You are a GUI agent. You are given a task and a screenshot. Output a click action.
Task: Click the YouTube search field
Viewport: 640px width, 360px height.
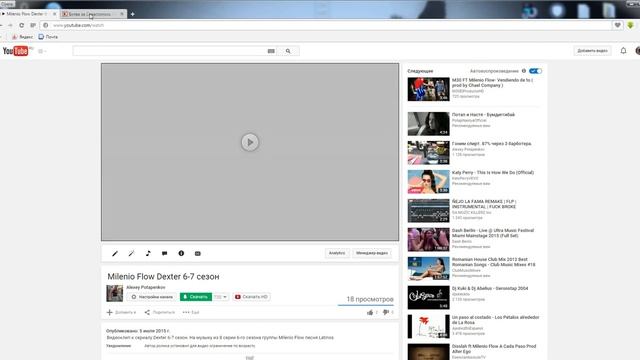click(169, 51)
